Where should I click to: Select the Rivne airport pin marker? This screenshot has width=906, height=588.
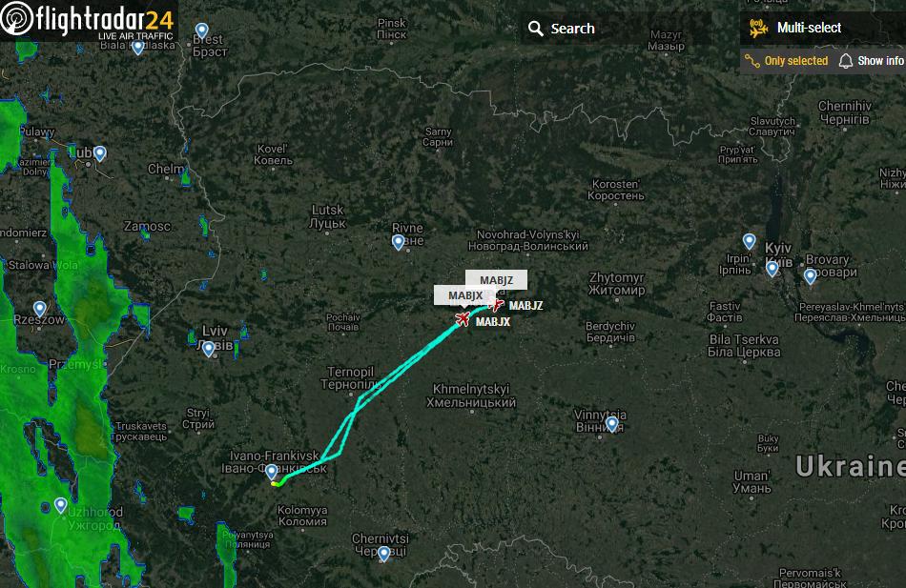click(x=398, y=242)
